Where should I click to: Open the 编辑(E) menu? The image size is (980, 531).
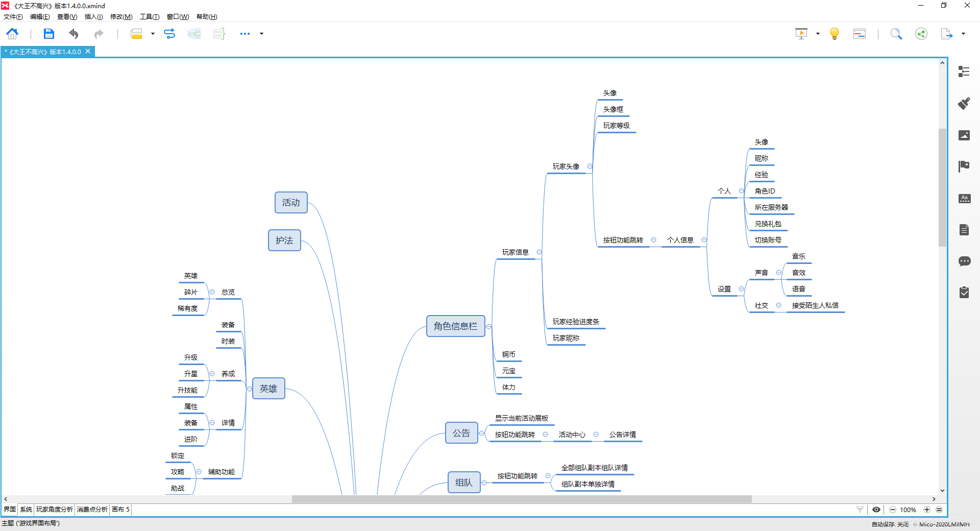coord(40,17)
